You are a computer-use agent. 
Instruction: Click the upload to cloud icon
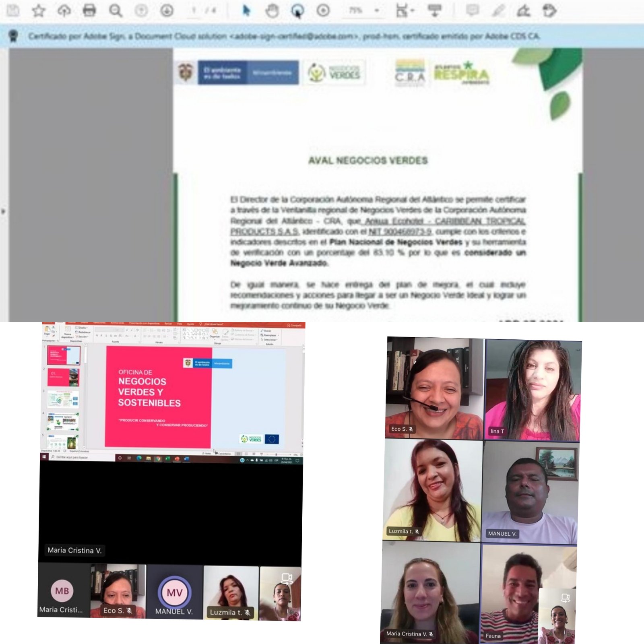pyautogui.click(x=64, y=10)
